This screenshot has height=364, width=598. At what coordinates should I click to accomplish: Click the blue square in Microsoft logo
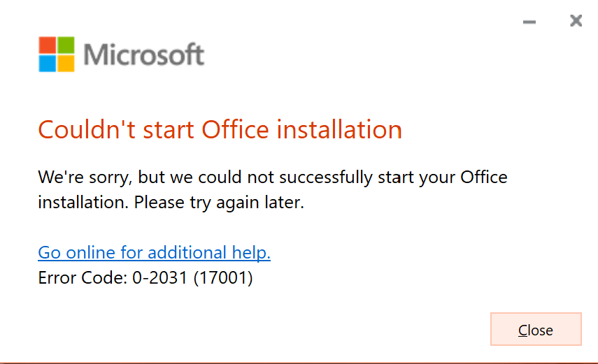pos(48,64)
